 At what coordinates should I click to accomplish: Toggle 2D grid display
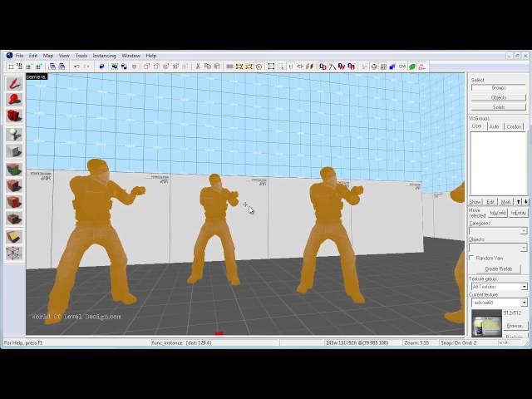click(11, 66)
